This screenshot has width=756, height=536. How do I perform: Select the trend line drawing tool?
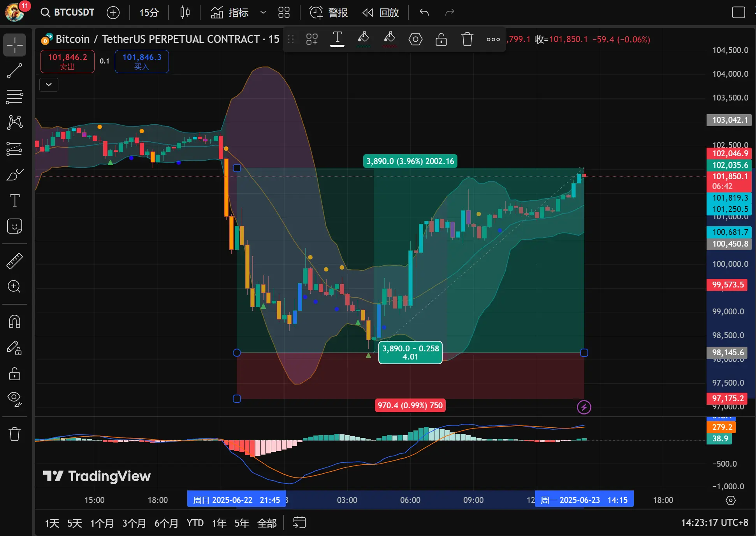point(15,71)
